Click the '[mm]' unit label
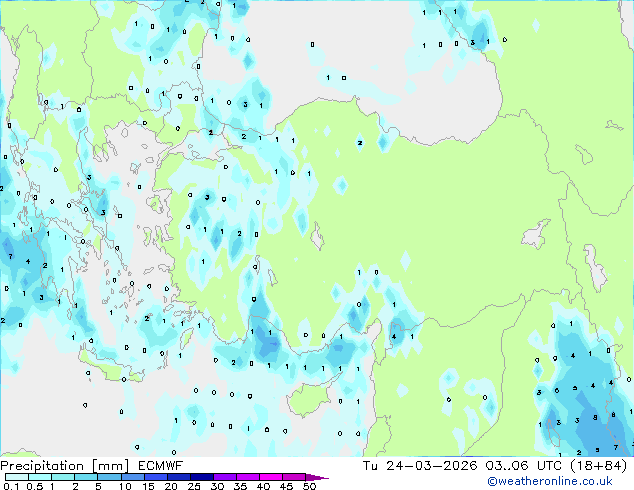Viewport: 634px width, 490px height. coord(110,466)
